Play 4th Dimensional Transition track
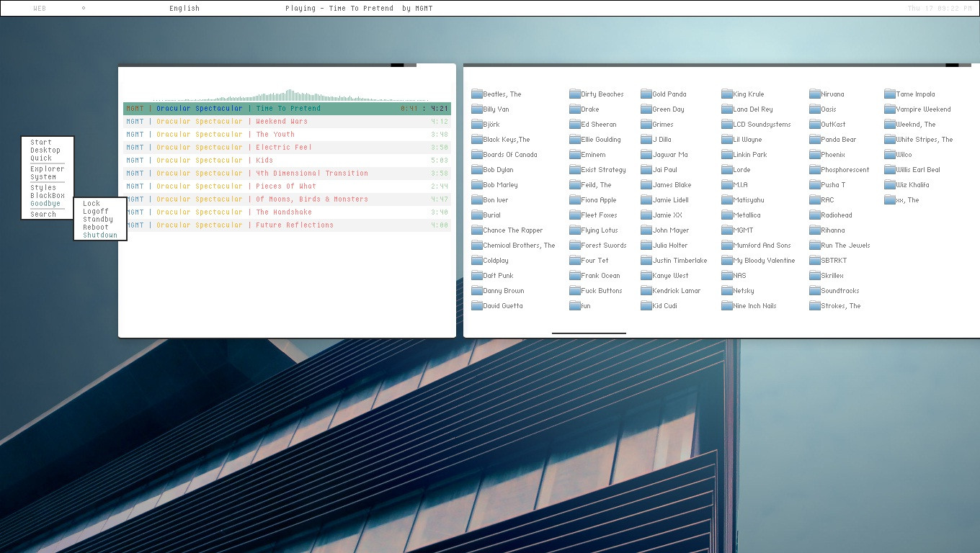 287,174
